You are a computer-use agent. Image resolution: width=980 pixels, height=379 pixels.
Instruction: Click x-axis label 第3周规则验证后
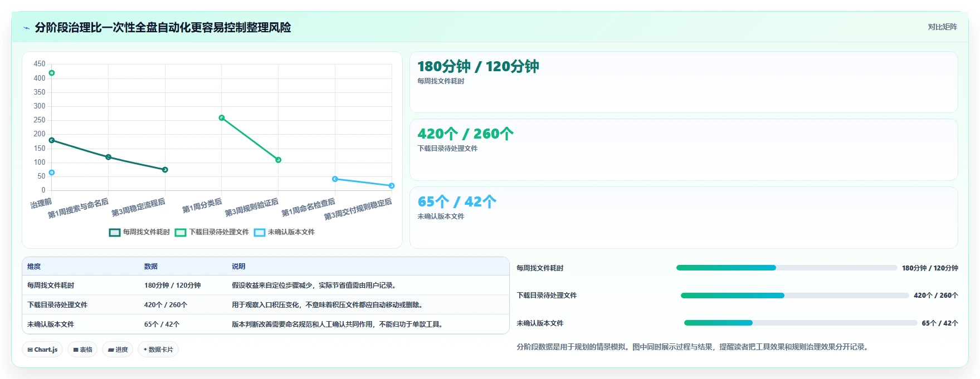click(251, 207)
